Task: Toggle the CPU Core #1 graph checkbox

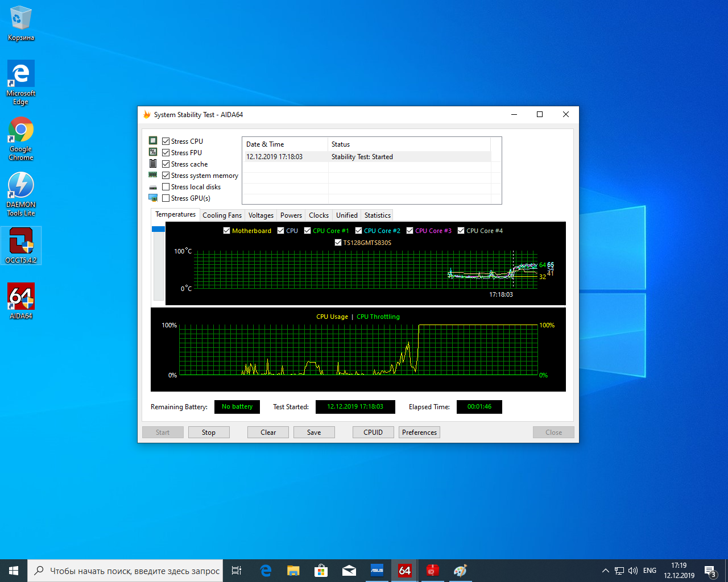Action: [x=308, y=231]
